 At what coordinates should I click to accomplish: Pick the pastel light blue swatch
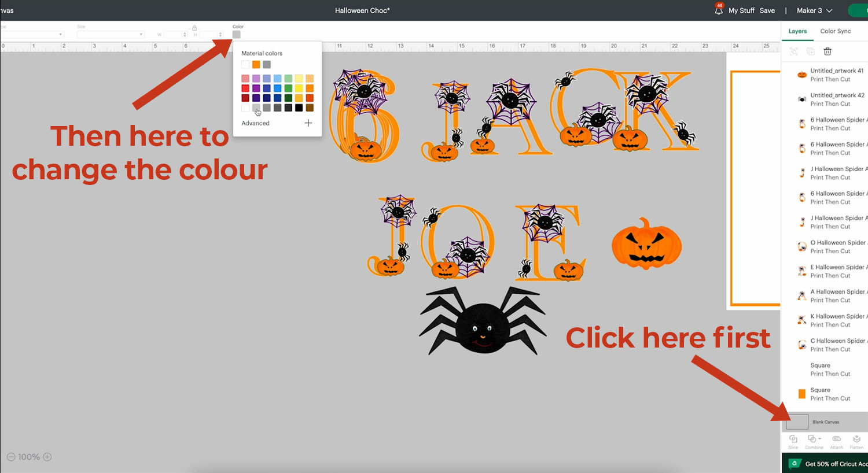click(277, 79)
